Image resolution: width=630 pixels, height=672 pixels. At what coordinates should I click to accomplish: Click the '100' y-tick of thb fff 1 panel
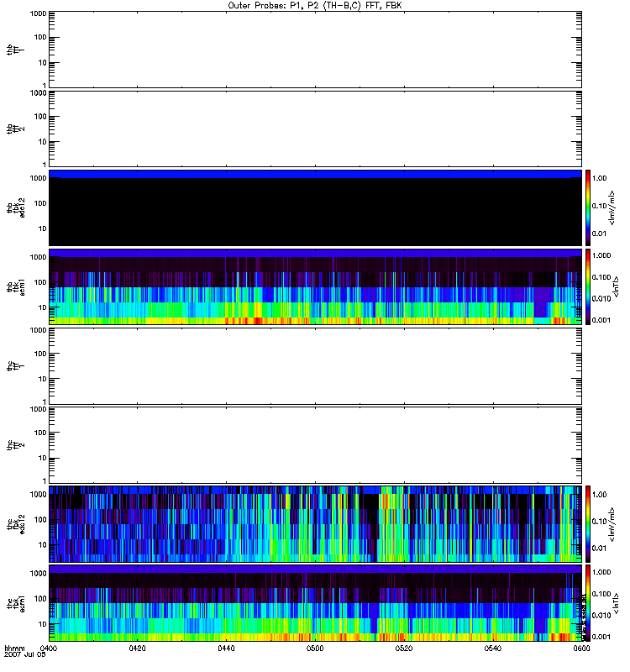click(x=40, y=37)
